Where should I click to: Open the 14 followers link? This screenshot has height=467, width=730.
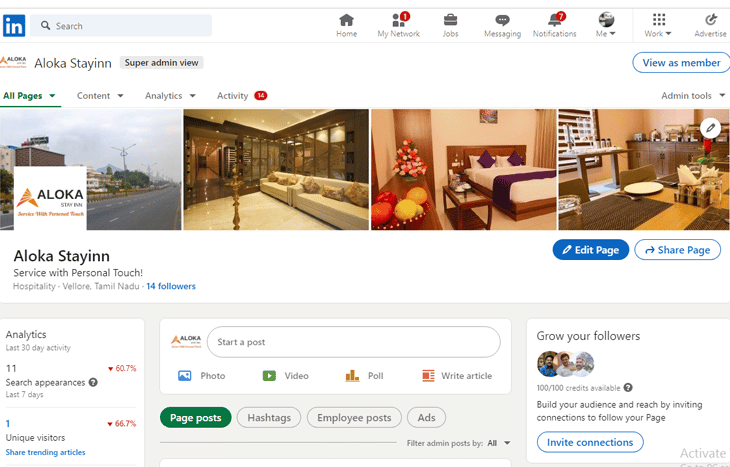click(x=171, y=286)
